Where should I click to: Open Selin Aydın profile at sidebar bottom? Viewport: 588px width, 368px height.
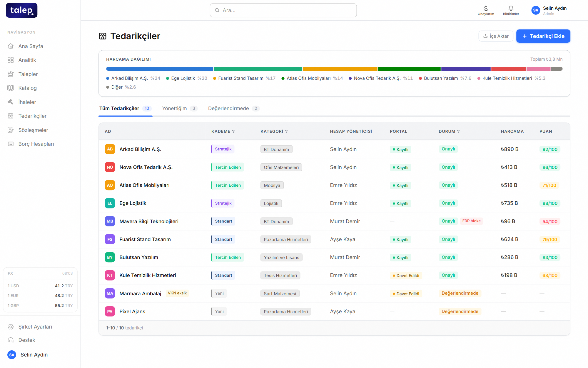click(28, 355)
